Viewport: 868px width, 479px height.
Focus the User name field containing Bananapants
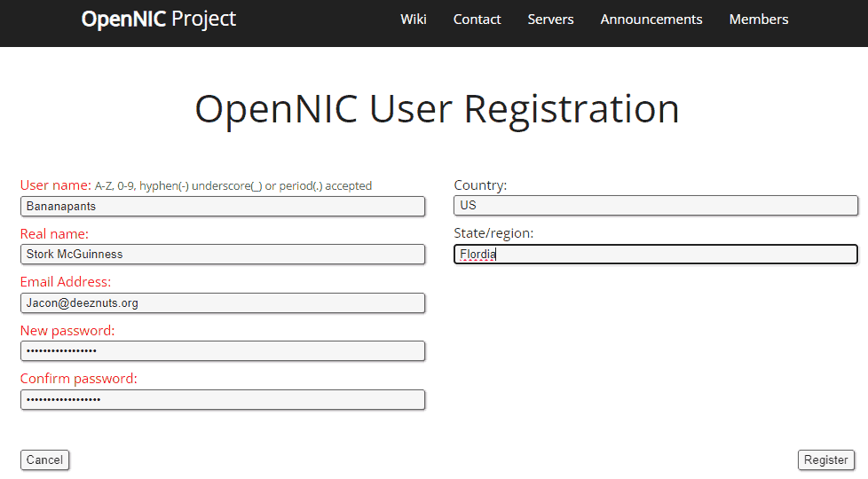(223, 207)
